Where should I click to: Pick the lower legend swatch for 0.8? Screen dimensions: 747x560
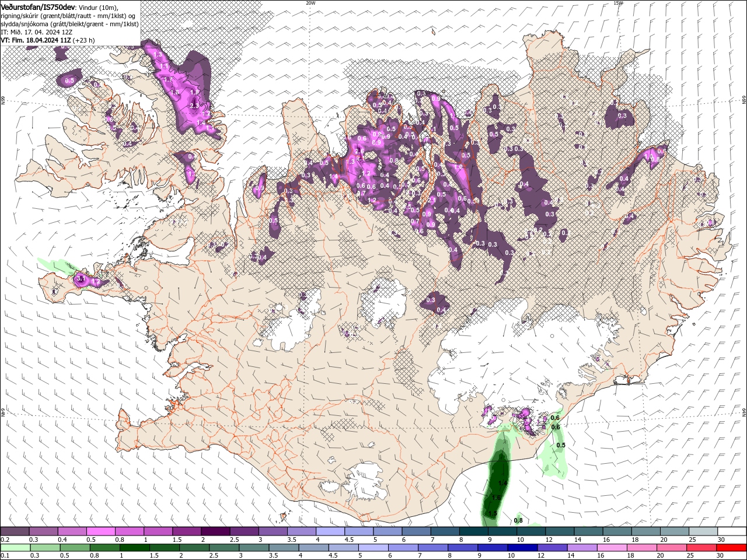point(104,548)
